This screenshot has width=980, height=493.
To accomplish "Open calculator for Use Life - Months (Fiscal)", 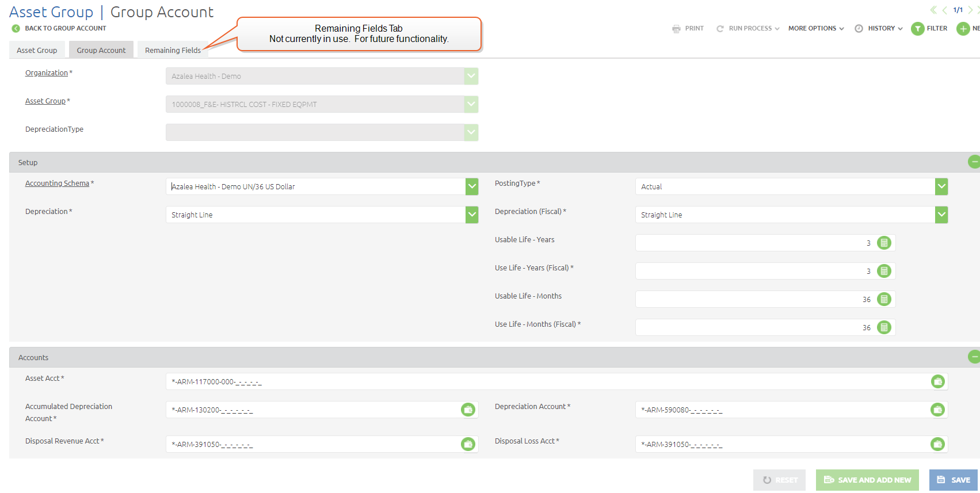I will [884, 327].
